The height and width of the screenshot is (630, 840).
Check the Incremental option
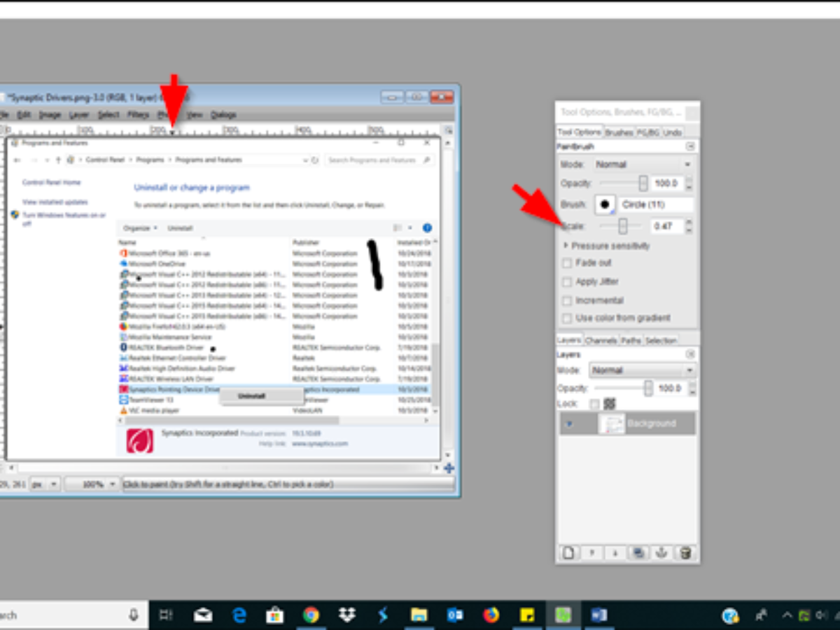[x=567, y=300]
